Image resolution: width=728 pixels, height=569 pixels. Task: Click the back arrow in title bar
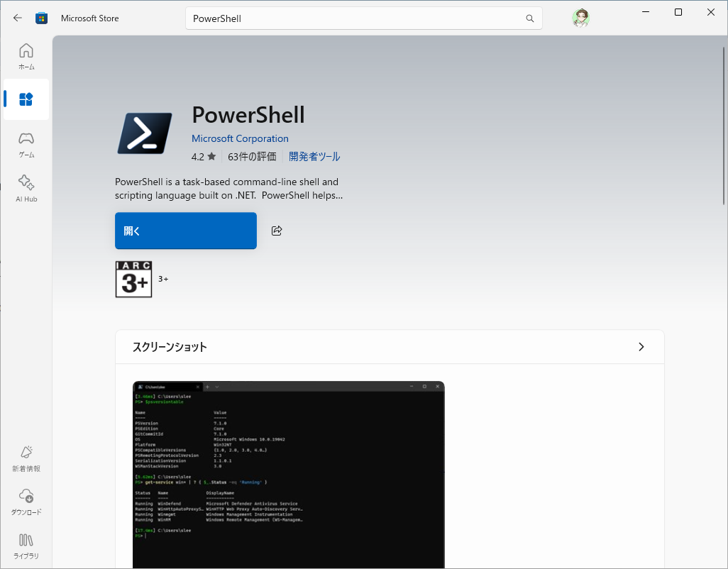click(x=18, y=18)
